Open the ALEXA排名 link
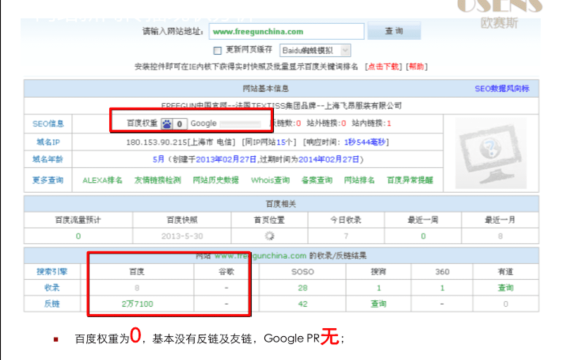570x360 pixels. point(102,180)
